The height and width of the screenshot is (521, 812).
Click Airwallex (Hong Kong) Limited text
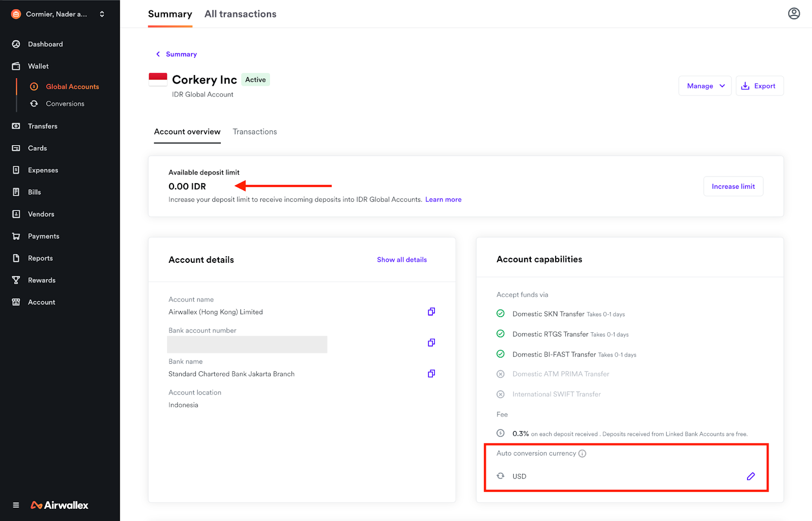[x=216, y=312]
